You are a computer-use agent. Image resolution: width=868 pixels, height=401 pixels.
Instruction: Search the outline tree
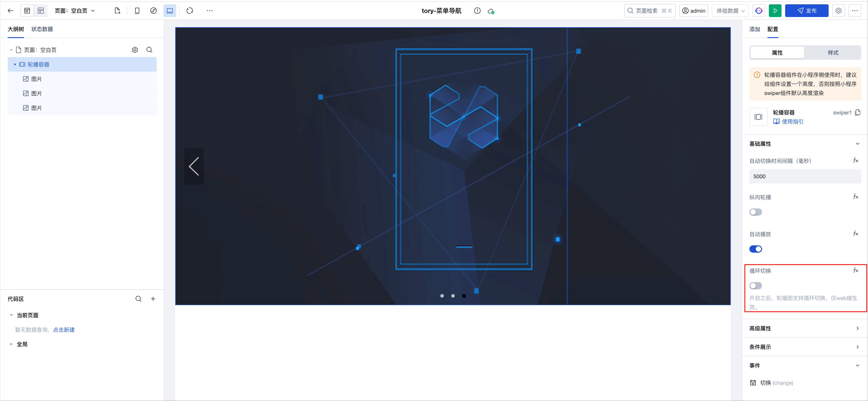[149, 50]
